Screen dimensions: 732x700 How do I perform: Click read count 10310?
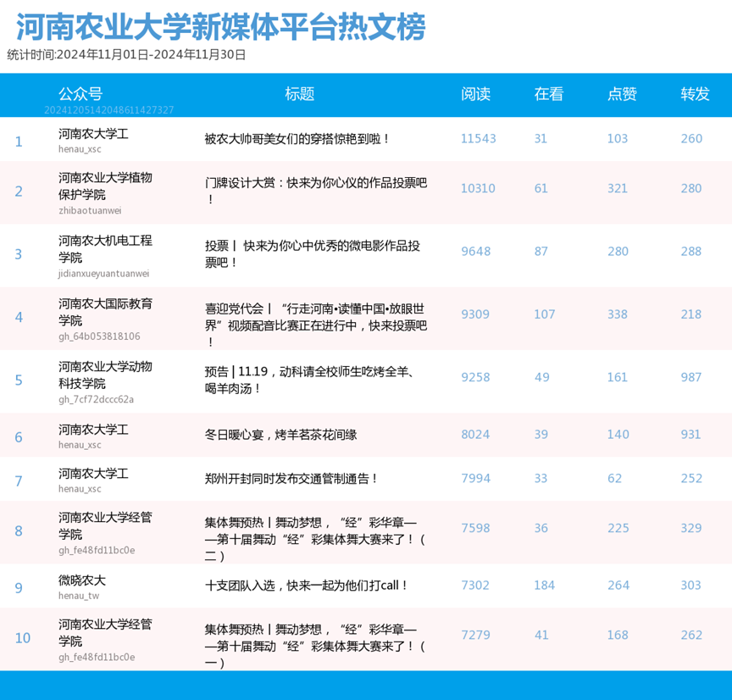(478, 188)
